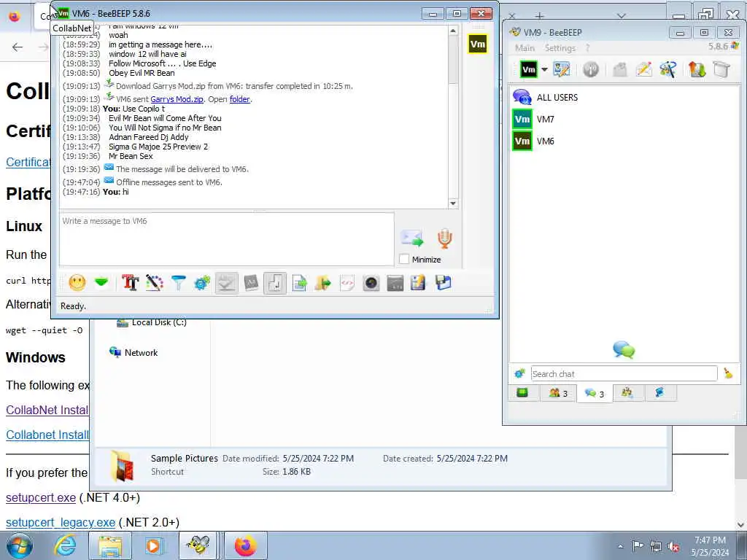
Task: Check the Minimize checkbox
Action: pos(404,259)
